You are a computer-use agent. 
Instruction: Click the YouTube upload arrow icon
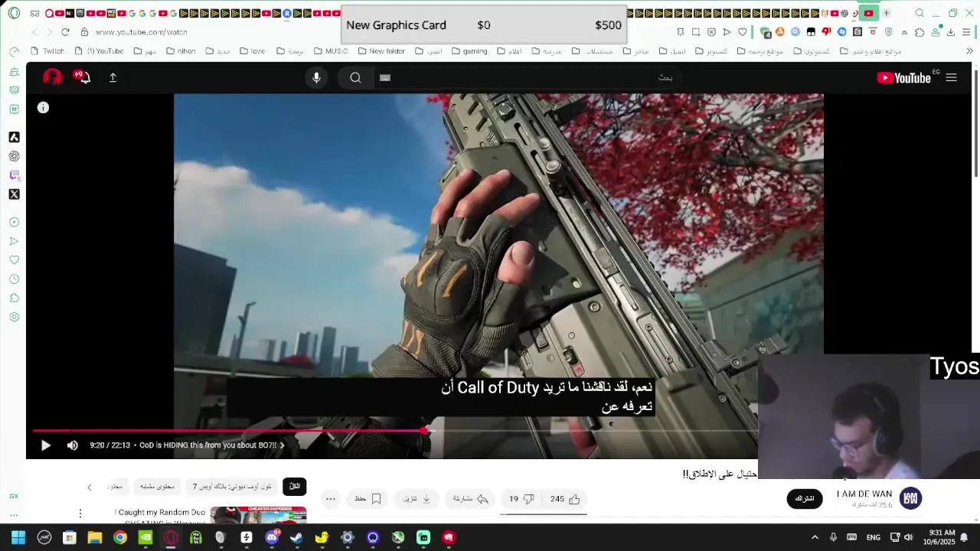[113, 77]
